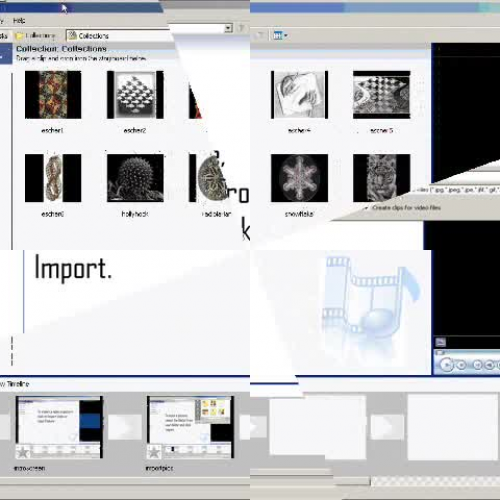500x500 pixels.
Task: Click the transition cell after importpics clip
Action: click(254, 427)
